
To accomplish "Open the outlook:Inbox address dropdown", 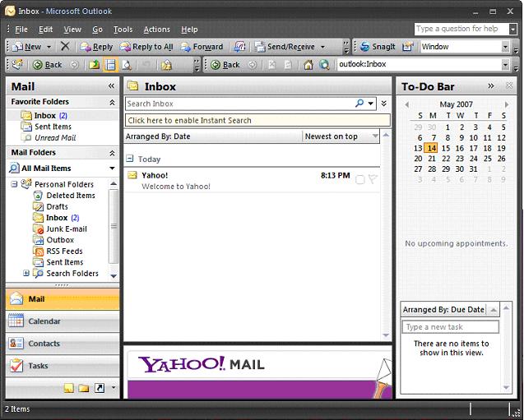I will pos(506,64).
